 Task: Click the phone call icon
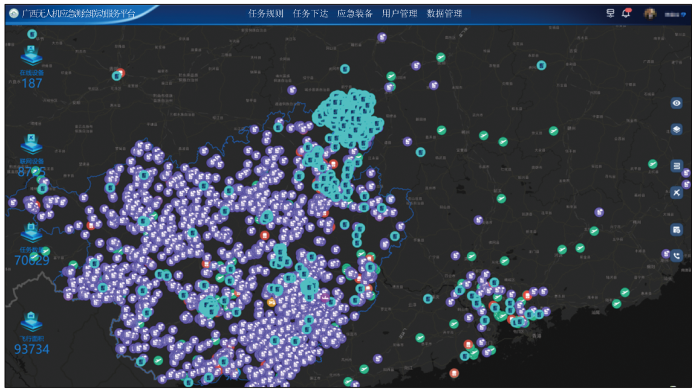click(676, 256)
